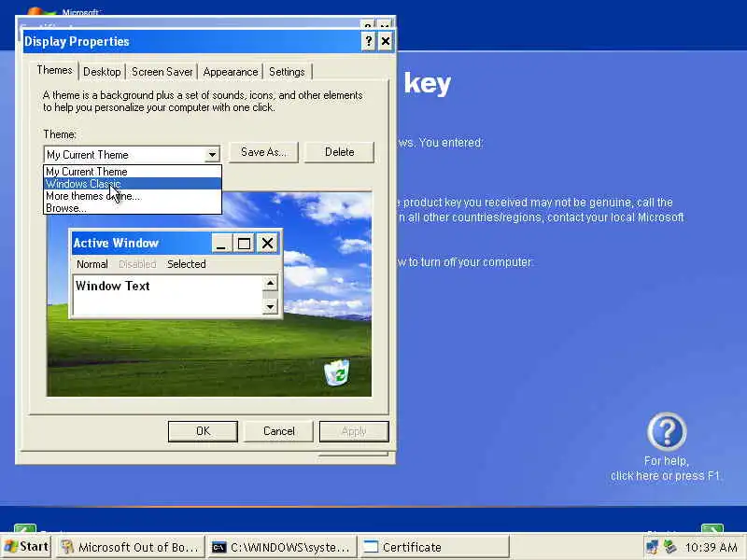Click Selected menu in sample window
The width and height of the screenshot is (747, 560).
point(186,264)
